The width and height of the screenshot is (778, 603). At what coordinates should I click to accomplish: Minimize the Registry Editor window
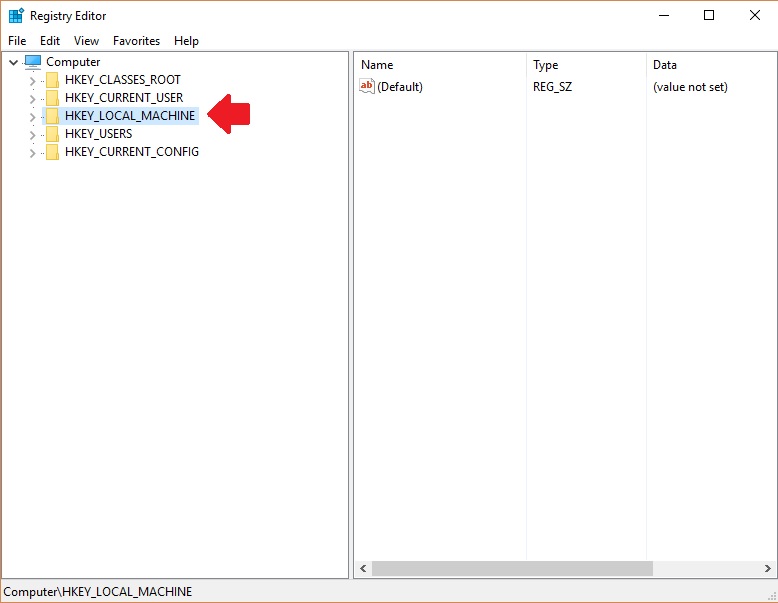[x=663, y=15]
